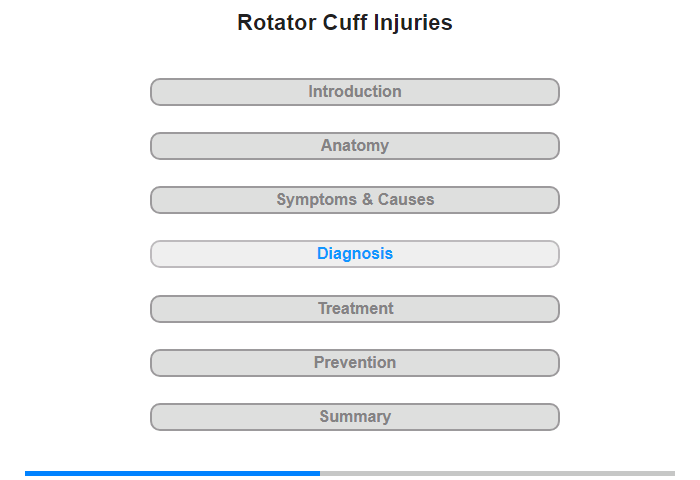Screen dimensions: 700x480
Task: Choose Treatment from the topic list
Action: click(x=355, y=309)
